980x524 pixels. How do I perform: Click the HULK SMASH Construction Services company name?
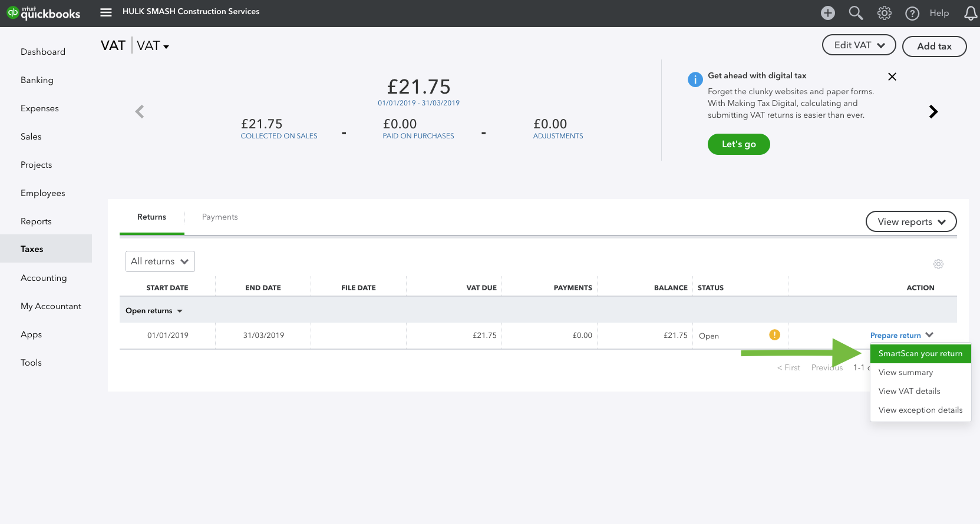[x=191, y=12]
